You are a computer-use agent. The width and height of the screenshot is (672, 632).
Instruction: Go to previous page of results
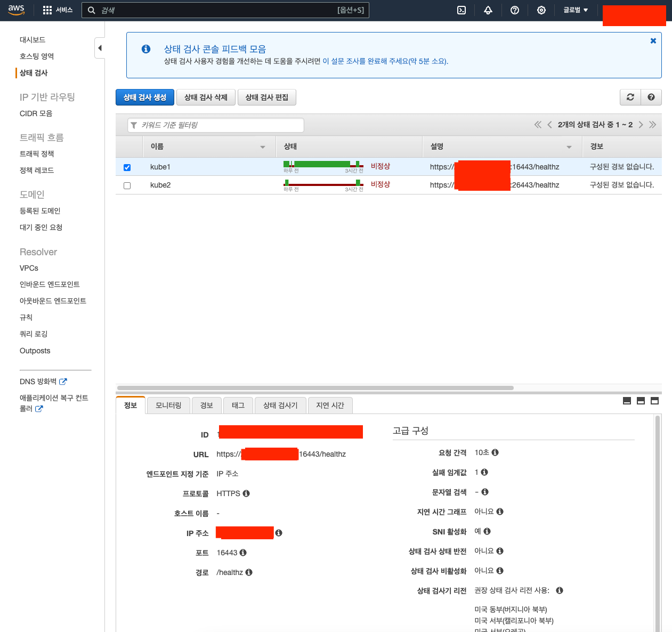point(549,125)
